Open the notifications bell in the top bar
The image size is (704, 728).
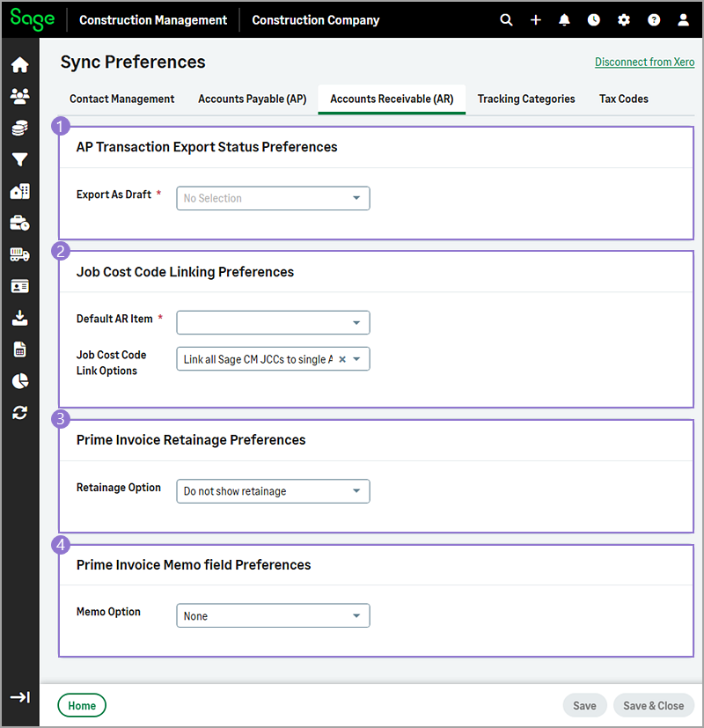click(x=564, y=18)
